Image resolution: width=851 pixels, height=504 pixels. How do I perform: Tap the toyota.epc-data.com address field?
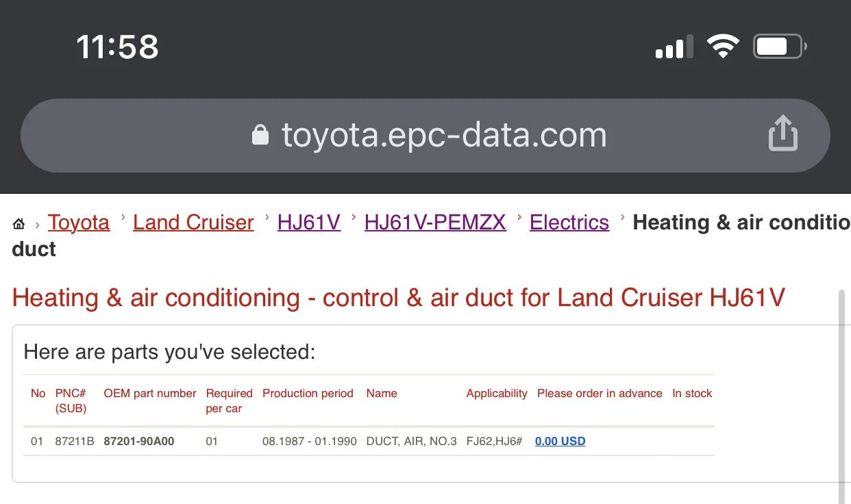point(425,135)
